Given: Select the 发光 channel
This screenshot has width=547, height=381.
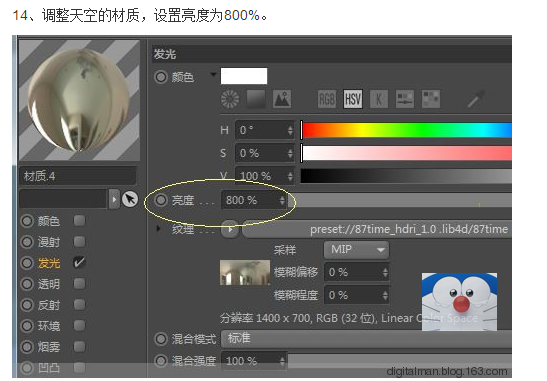Looking at the screenshot, I should (48, 263).
